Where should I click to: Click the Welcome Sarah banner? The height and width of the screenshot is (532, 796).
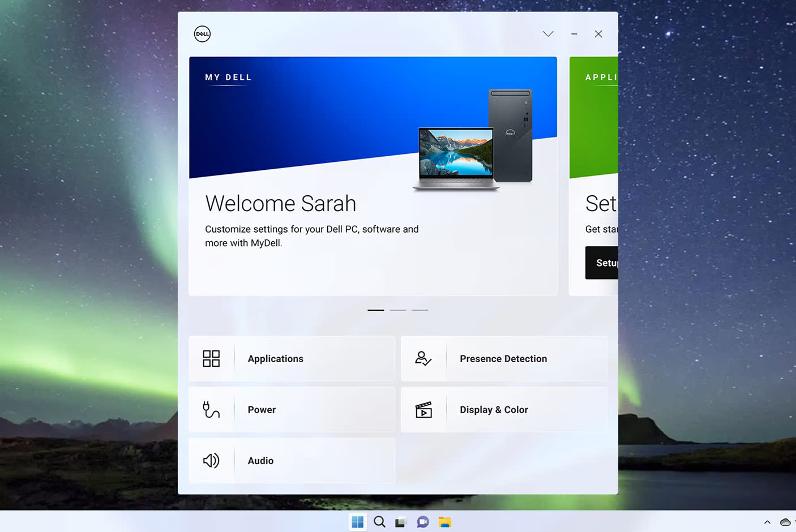click(x=373, y=175)
